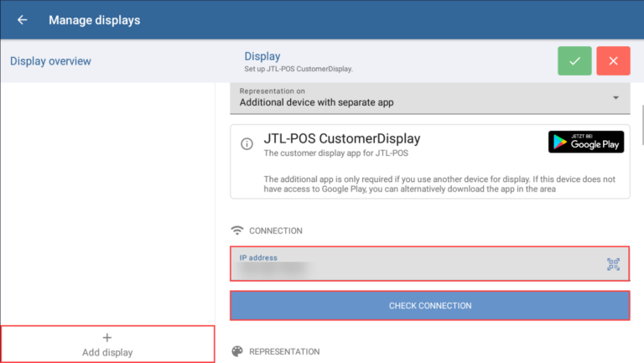Click the Display section title
The width and height of the screenshot is (644, 363).
[262, 56]
